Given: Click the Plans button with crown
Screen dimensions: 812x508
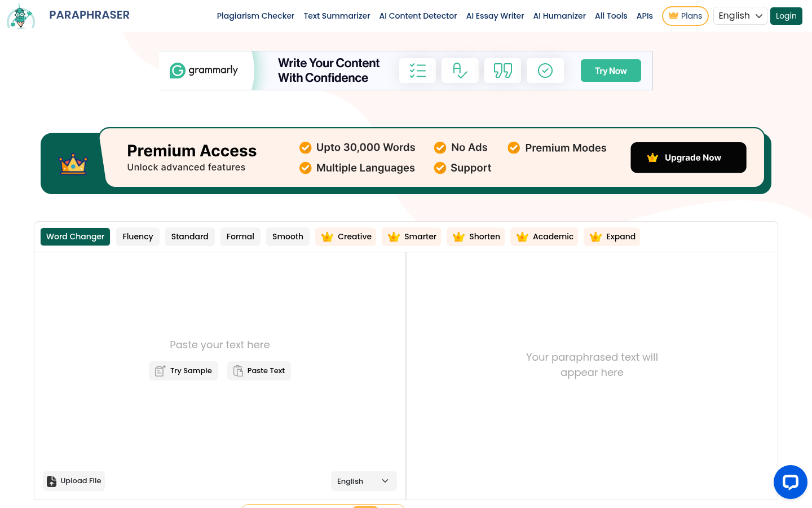Looking at the screenshot, I should coord(685,16).
